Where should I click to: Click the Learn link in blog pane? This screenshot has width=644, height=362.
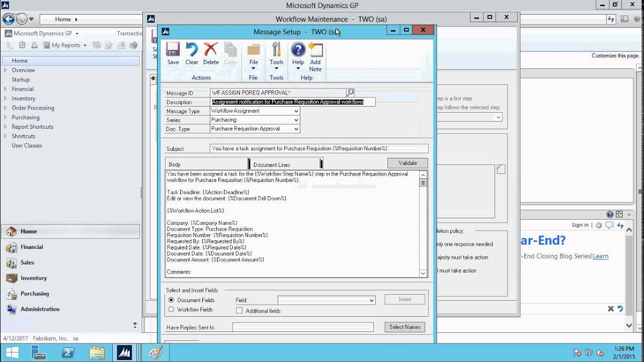600,256
